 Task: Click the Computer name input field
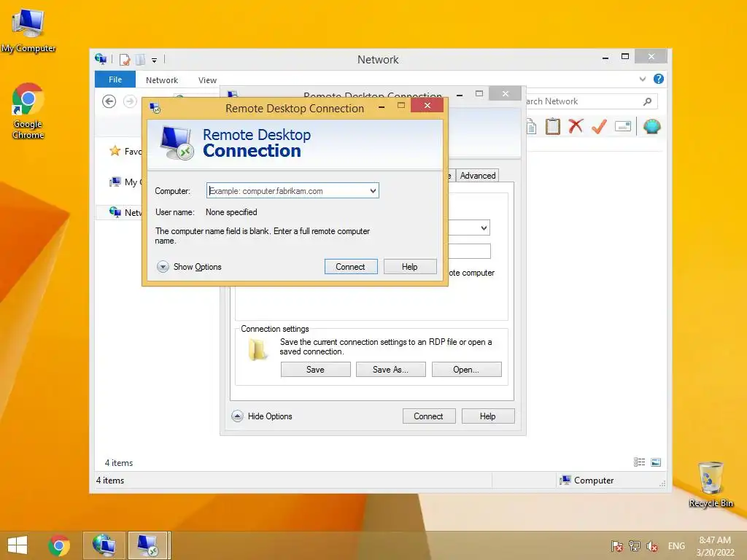(293, 190)
